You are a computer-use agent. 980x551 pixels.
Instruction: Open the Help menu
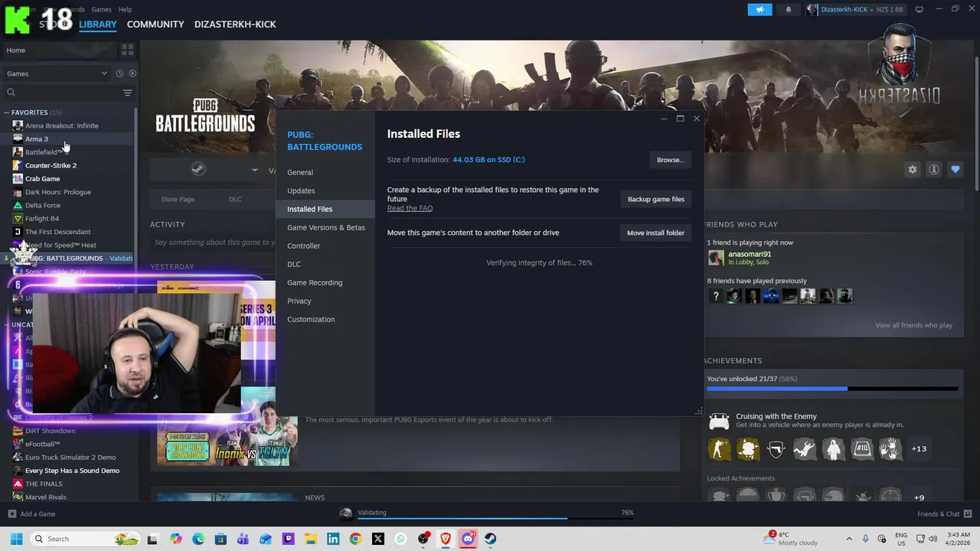point(125,9)
